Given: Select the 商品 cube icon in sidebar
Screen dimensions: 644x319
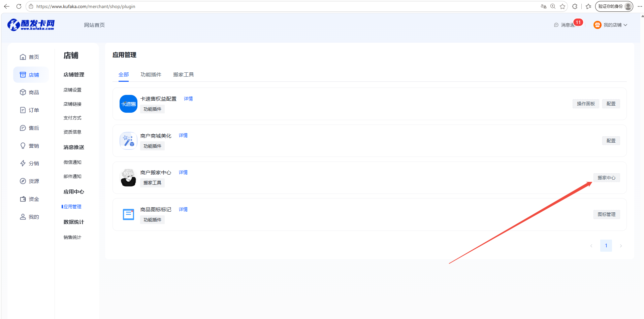Looking at the screenshot, I should (x=23, y=92).
